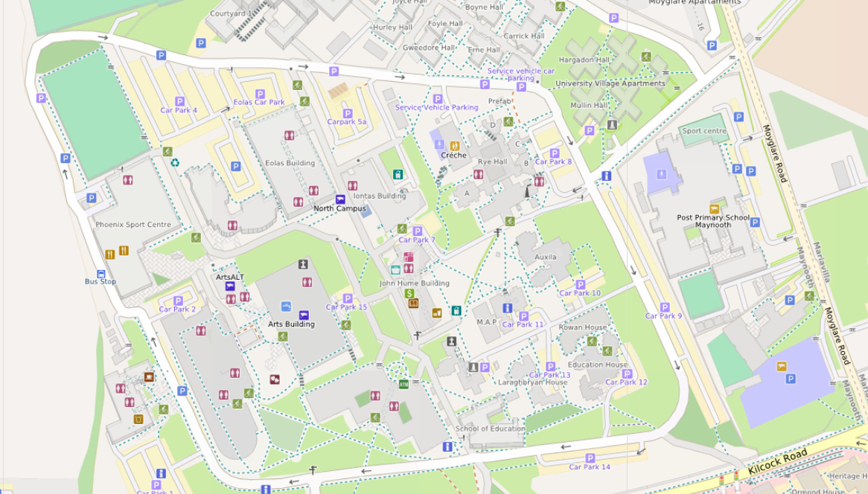Select the Car Park 11 parking icon

(523, 316)
